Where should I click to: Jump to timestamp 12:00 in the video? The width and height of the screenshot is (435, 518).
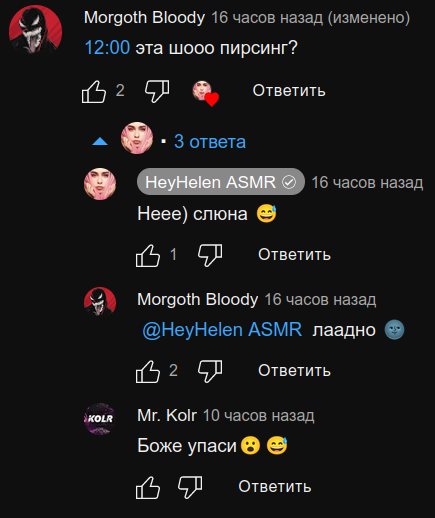pos(107,47)
